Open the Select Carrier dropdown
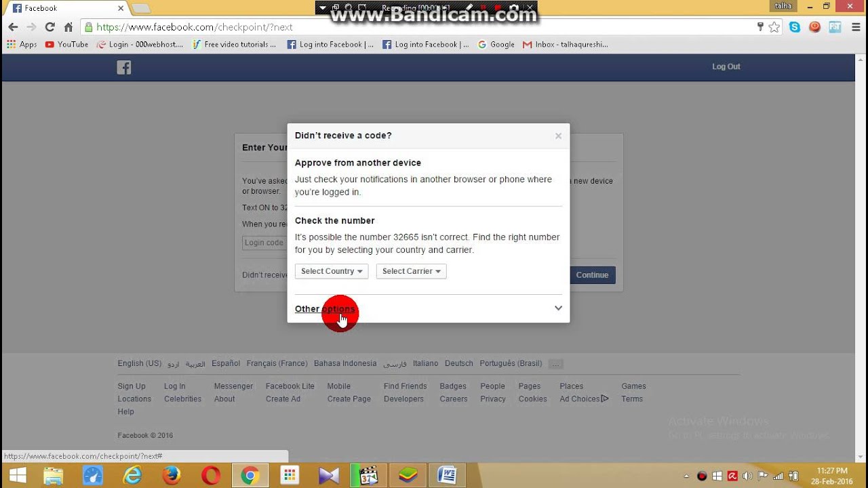 tap(411, 271)
